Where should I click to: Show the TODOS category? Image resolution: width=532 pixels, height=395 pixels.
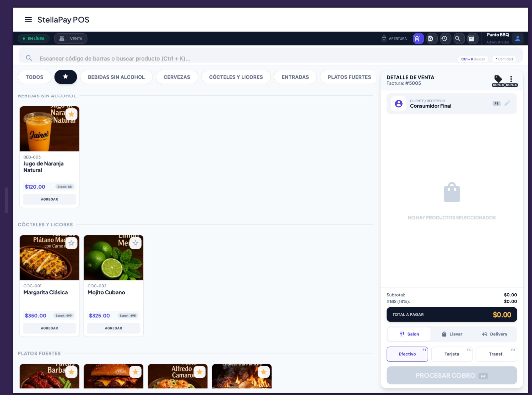(x=35, y=77)
